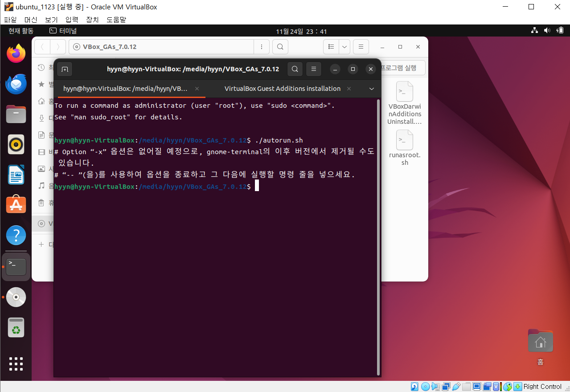
Task: Open the terminal hamburger menu
Action: [x=314, y=69]
